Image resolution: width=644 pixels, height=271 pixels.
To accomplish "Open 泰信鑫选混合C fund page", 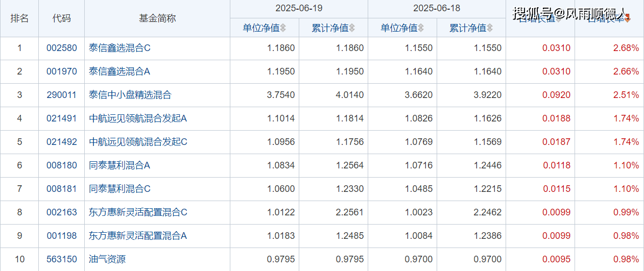I will point(120,48).
